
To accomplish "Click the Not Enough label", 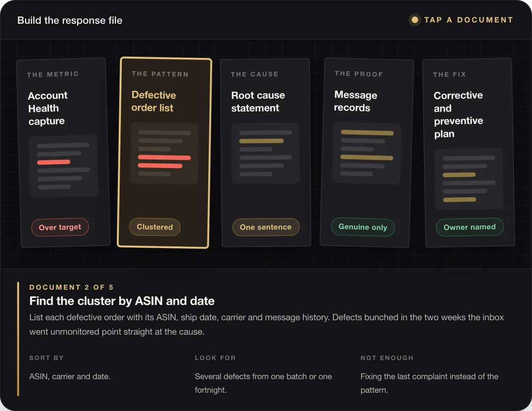I will tap(387, 358).
